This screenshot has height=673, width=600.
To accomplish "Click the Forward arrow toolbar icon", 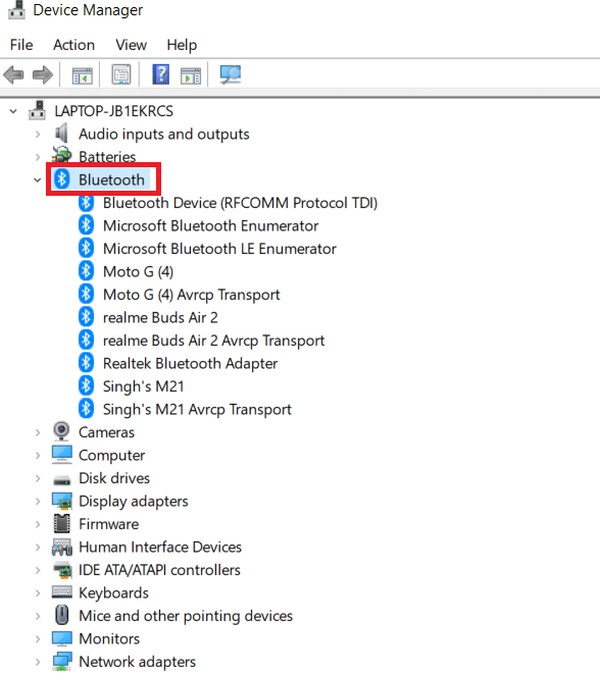I will coord(42,75).
